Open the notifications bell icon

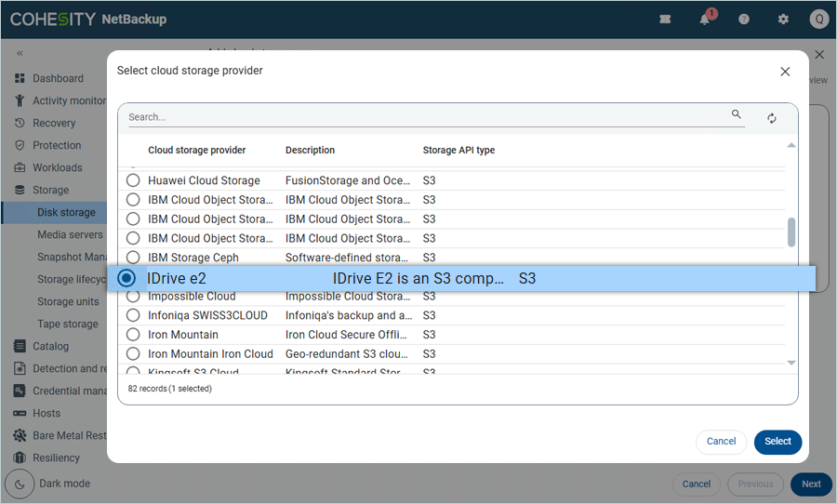pyautogui.click(x=705, y=19)
